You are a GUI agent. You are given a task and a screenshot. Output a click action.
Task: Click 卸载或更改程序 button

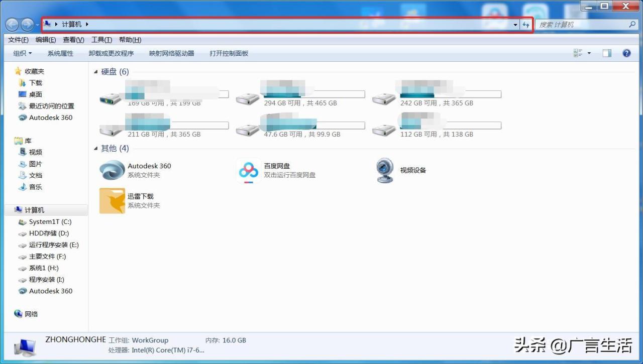(111, 53)
